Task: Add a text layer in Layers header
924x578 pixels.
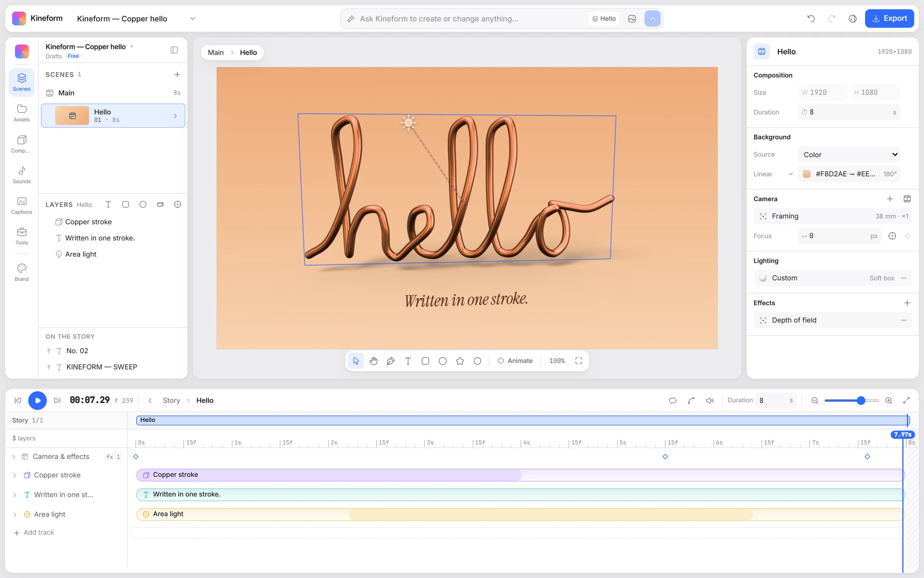Action: click(108, 205)
